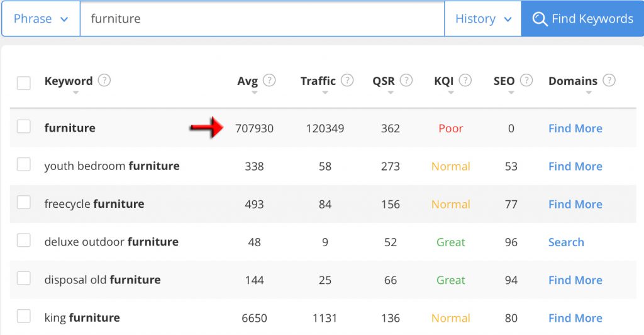Click the Traffic value 1131

click(325, 318)
